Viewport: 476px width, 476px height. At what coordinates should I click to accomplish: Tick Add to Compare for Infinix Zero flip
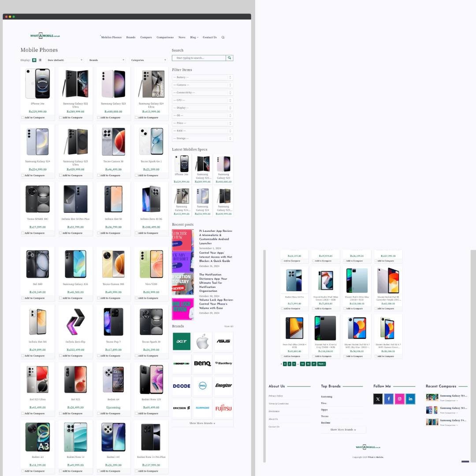click(x=61, y=356)
